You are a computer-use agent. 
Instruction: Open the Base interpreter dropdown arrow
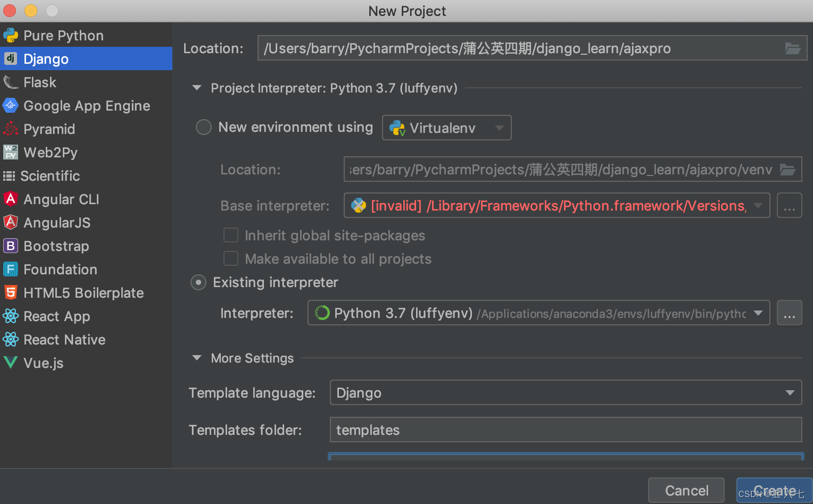click(x=758, y=206)
